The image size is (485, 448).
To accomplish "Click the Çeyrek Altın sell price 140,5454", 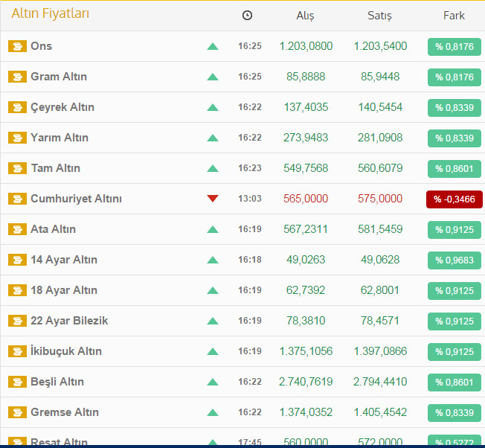I will (380, 107).
